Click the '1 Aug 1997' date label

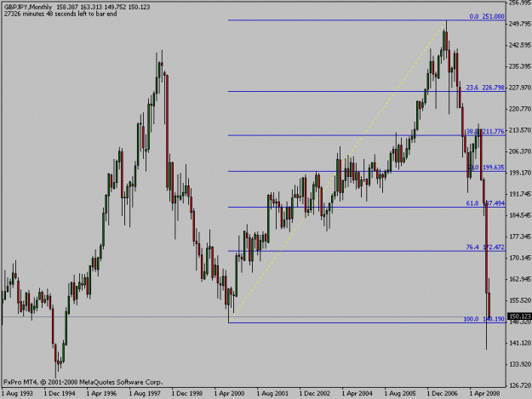coord(145,394)
